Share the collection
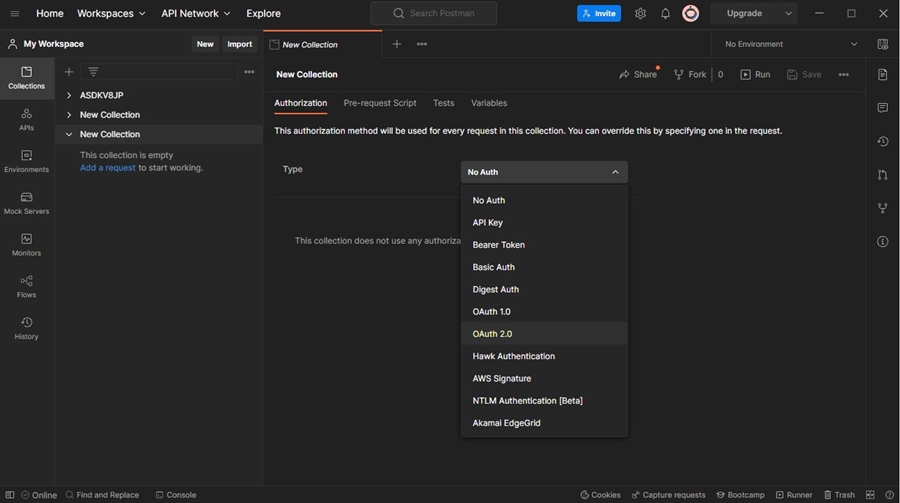Viewport: 900px width, 503px height. [638, 75]
